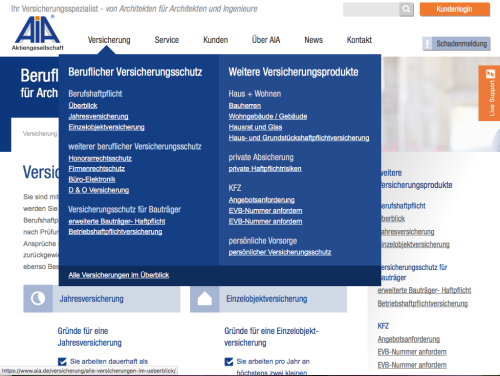
Task: Click the 'Versicherung' breadcrumb text
Action: (x=40, y=134)
